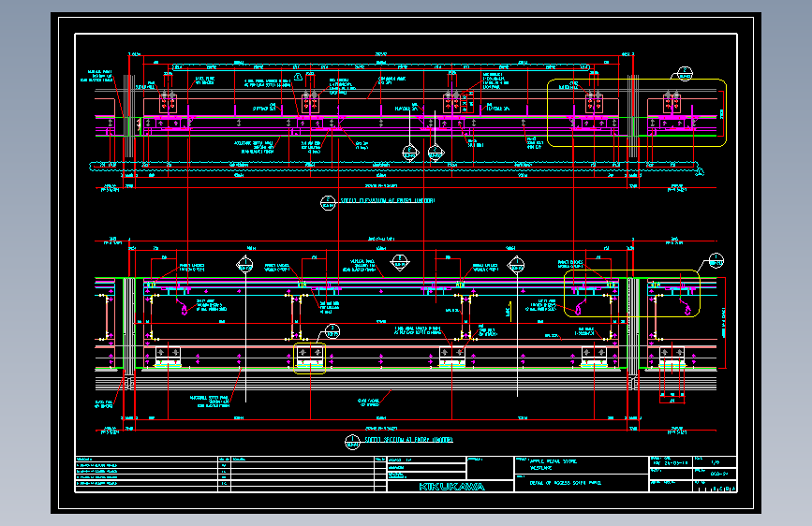
Task: Click the detail number bubble beside Soffit Elevation title
Action: click(328, 202)
